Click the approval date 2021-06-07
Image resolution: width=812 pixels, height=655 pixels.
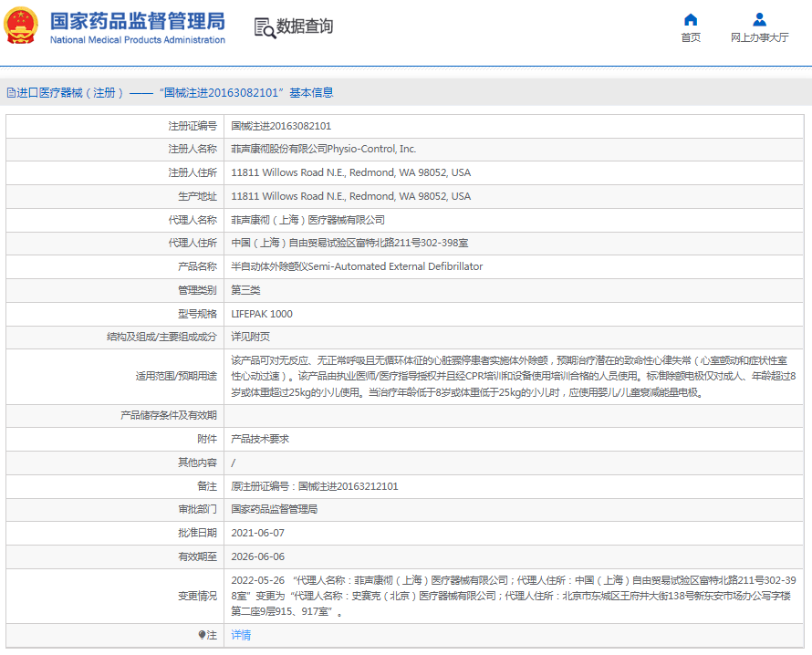(x=257, y=533)
